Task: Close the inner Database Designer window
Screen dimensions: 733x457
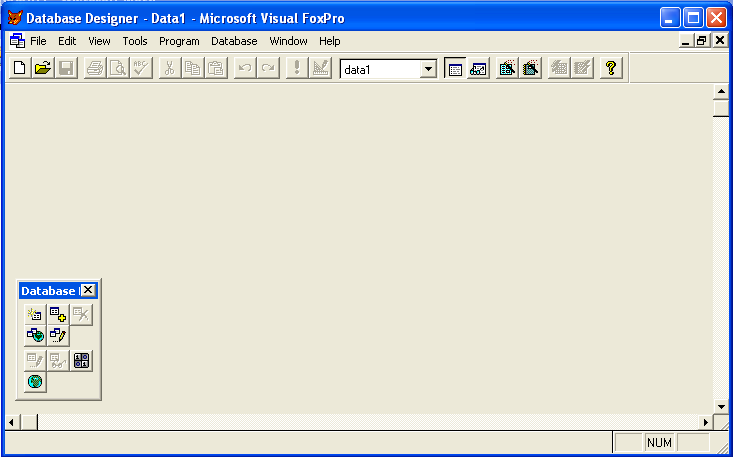Action: (x=720, y=41)
